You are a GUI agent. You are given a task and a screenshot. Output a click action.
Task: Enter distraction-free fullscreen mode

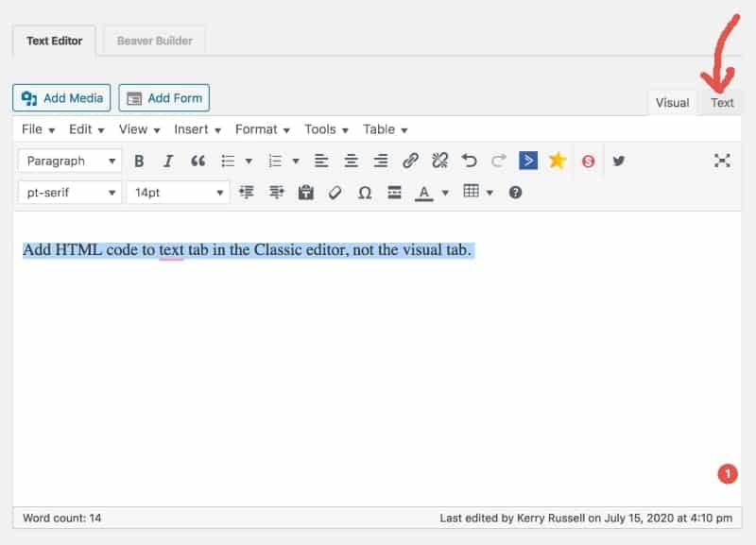pyautogui.click(x=722, y=161)
